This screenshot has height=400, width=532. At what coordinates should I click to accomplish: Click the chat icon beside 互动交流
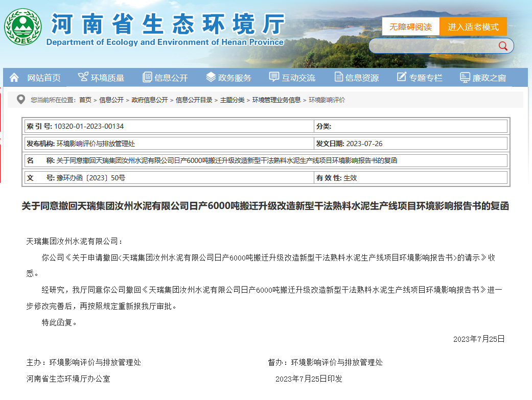[x=274, y=77]
